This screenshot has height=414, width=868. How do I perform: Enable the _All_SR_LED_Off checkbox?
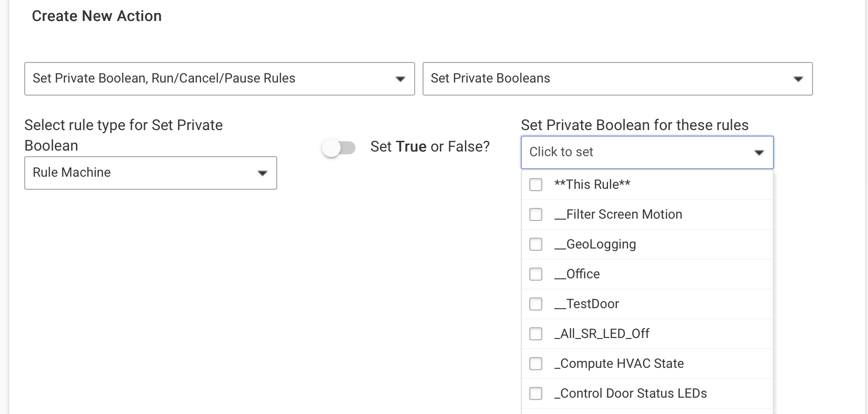[x=536, y=334]
